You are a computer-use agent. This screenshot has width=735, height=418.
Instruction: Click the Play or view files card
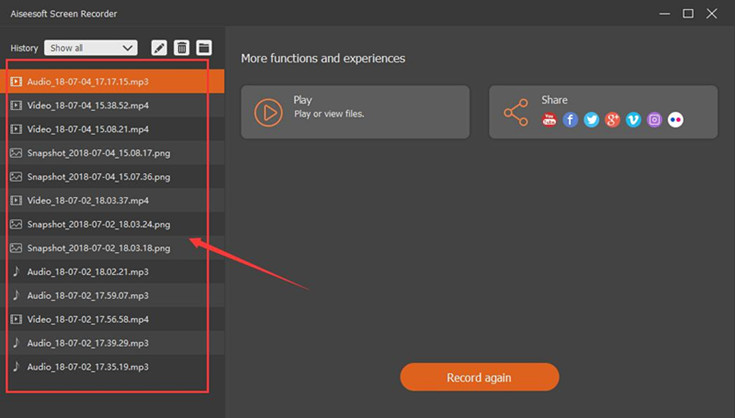coord(355,112)
